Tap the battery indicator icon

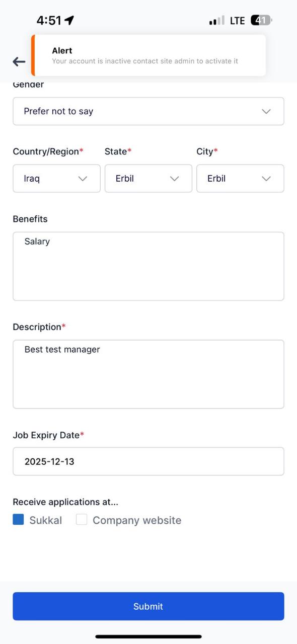click(x=262, y=21)
